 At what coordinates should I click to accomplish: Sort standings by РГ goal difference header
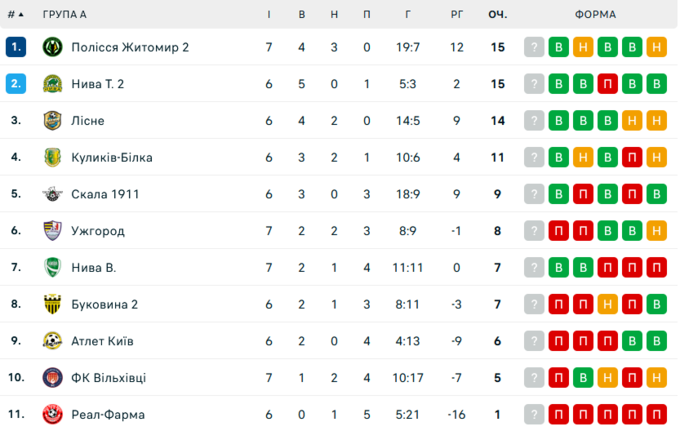click(x=456, y=15)
